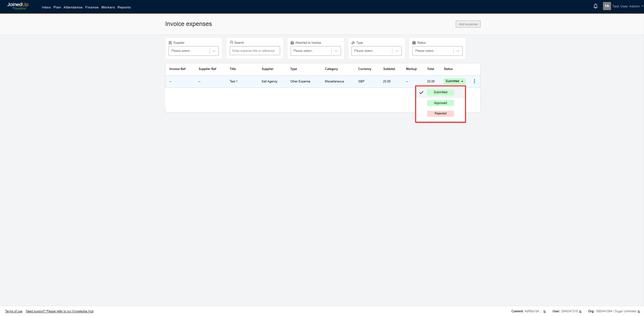The image size is (644, 316).
Task: Click the notification bell icon
Action: (x=595, y=6)
